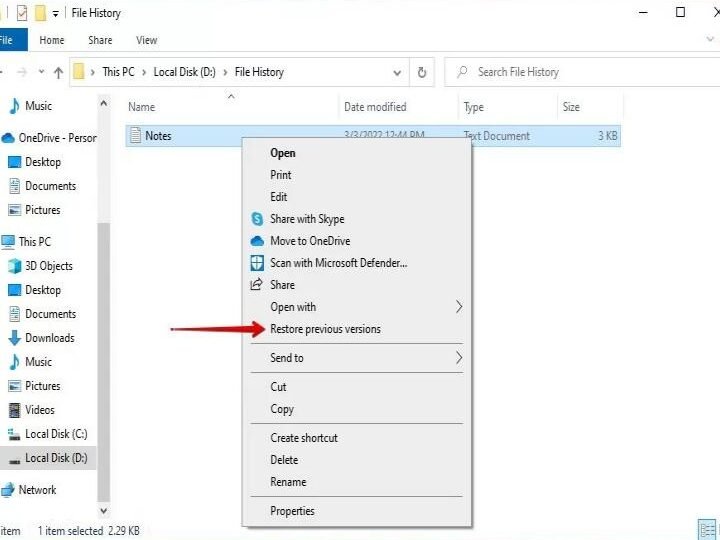Click the sidebar scrollbar down arrow
This screenshot has width=720, height=540.
pos(104,511)
